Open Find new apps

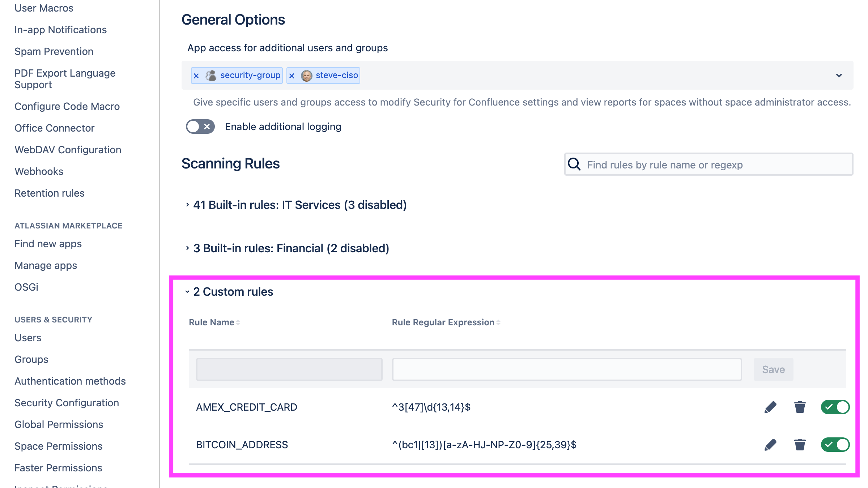tap(48, 243)
